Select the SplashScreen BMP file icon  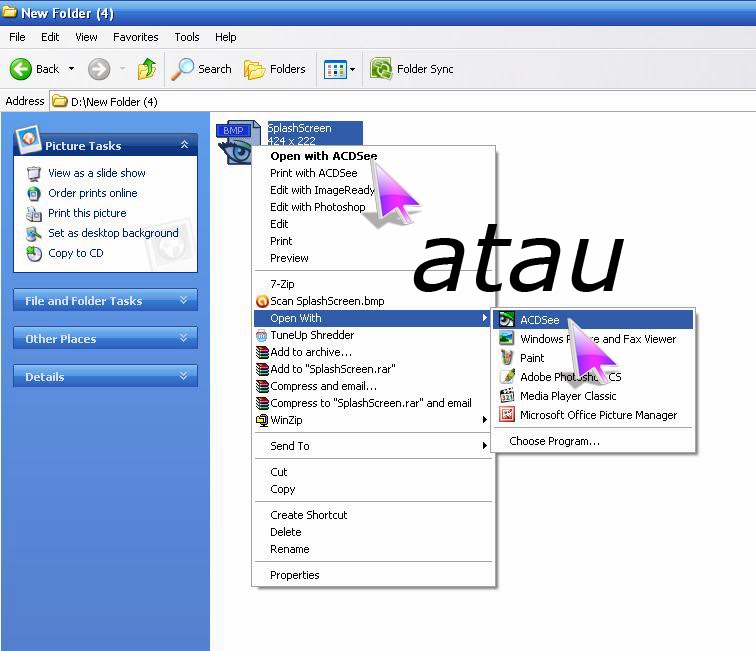click(239, 142)
